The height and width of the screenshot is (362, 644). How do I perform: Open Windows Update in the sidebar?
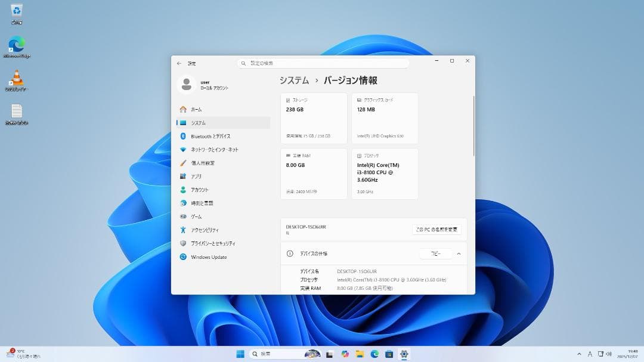210,257
